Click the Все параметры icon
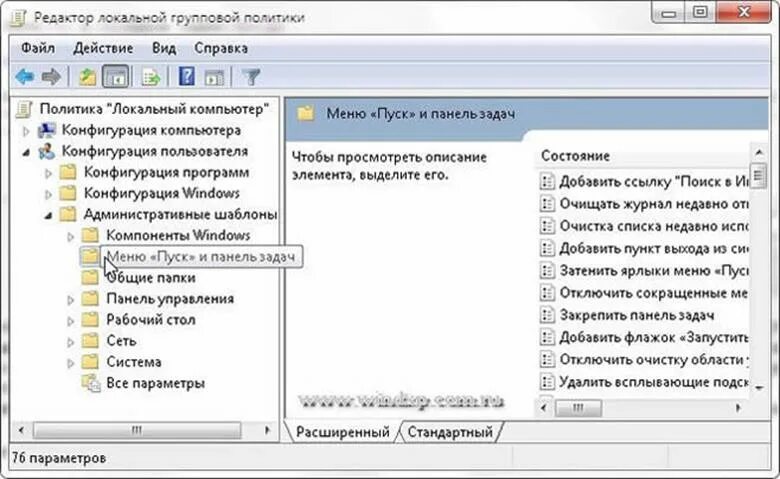Viewport: 780px width, 479px height. 91,383
